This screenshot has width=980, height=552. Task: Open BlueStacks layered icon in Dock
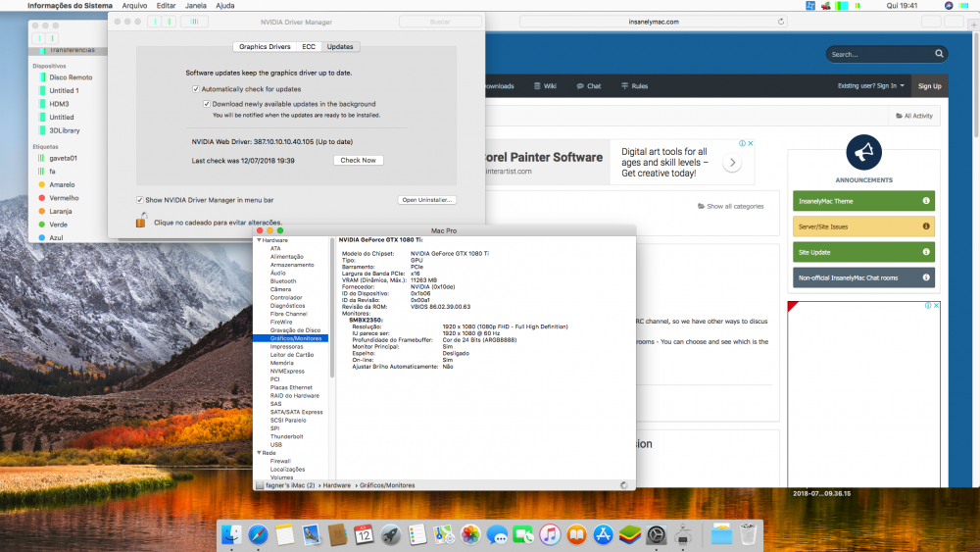point(629,535)
